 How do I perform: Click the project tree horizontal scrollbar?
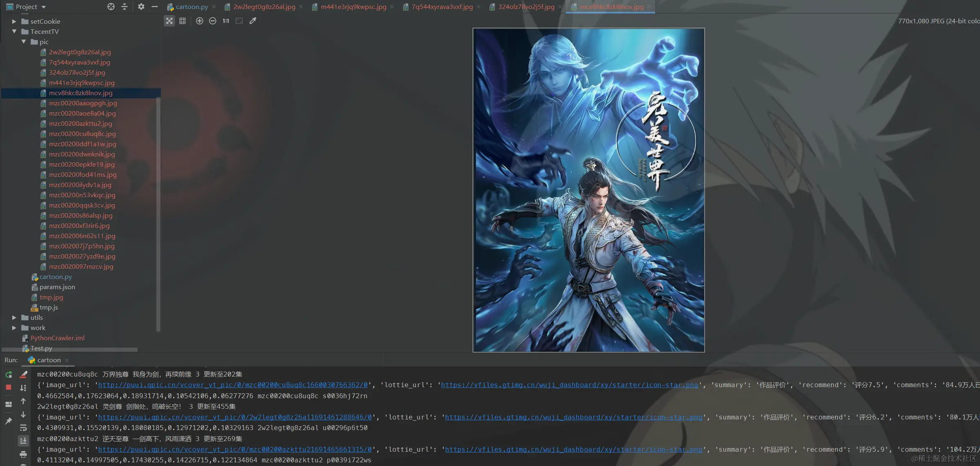tap(69, 350)
